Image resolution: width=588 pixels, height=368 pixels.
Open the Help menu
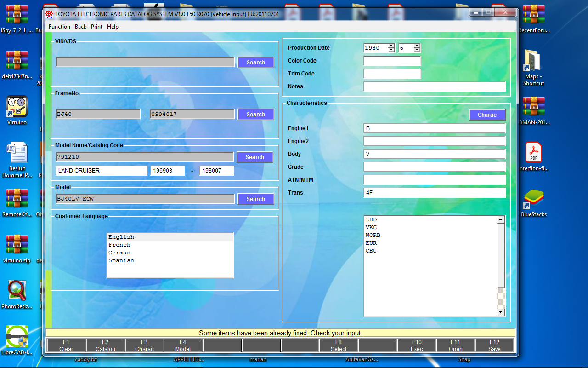(x=113, y=27)
